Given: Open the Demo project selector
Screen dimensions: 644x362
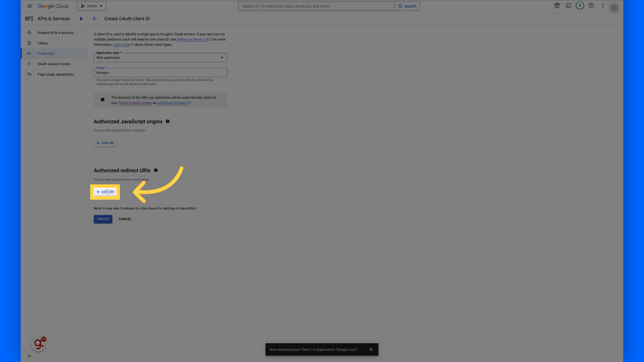Looking at the screenshot, I should [91, 6].
